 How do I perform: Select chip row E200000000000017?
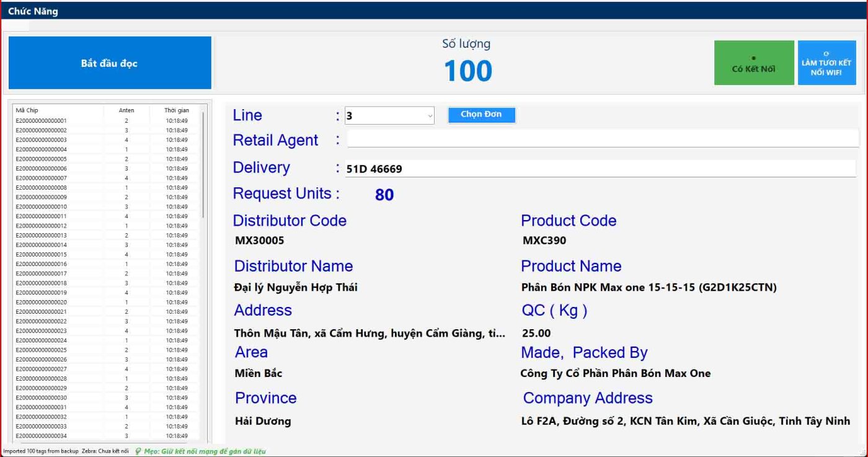pos(41,273)
